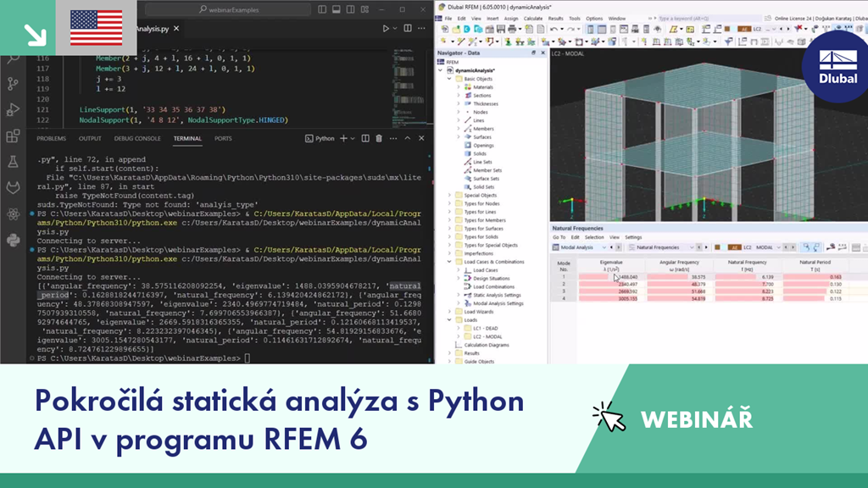Expand the Materials node in Navigator

point(459,87)
